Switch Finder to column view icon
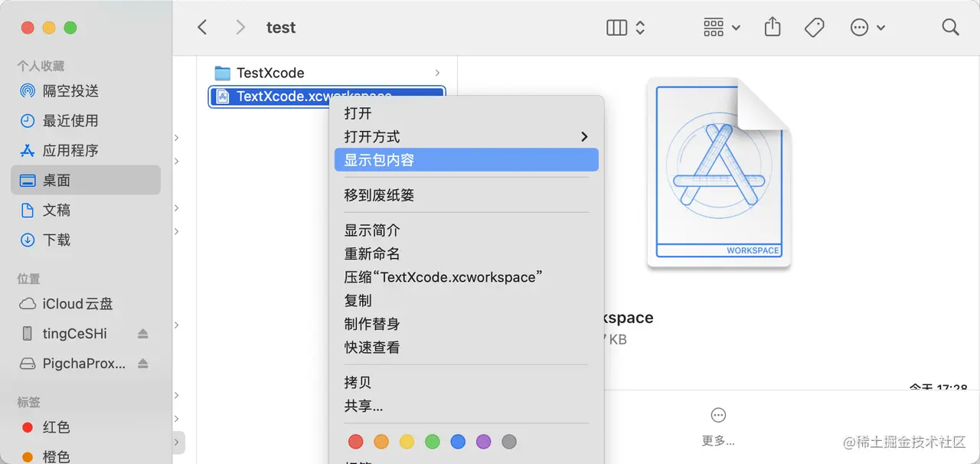 (616, 28)
